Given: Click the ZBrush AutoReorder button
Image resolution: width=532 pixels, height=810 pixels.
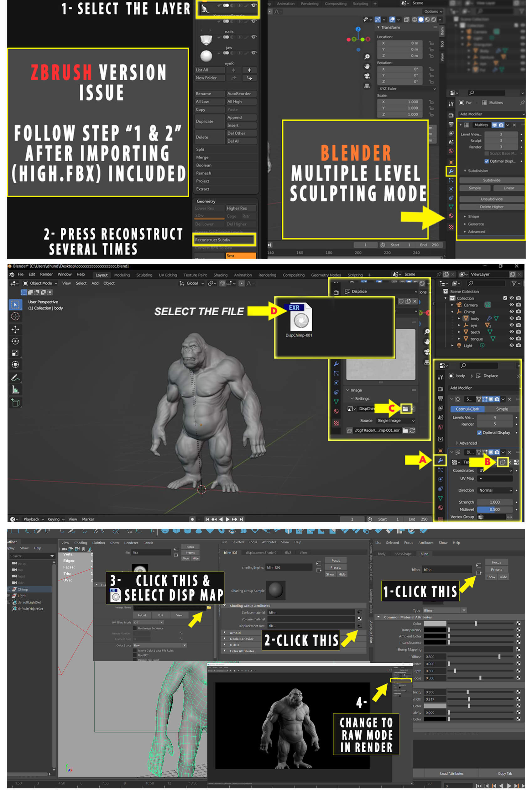Looking at the screenshot, I should pyautogui.click(x=241, y=94).
